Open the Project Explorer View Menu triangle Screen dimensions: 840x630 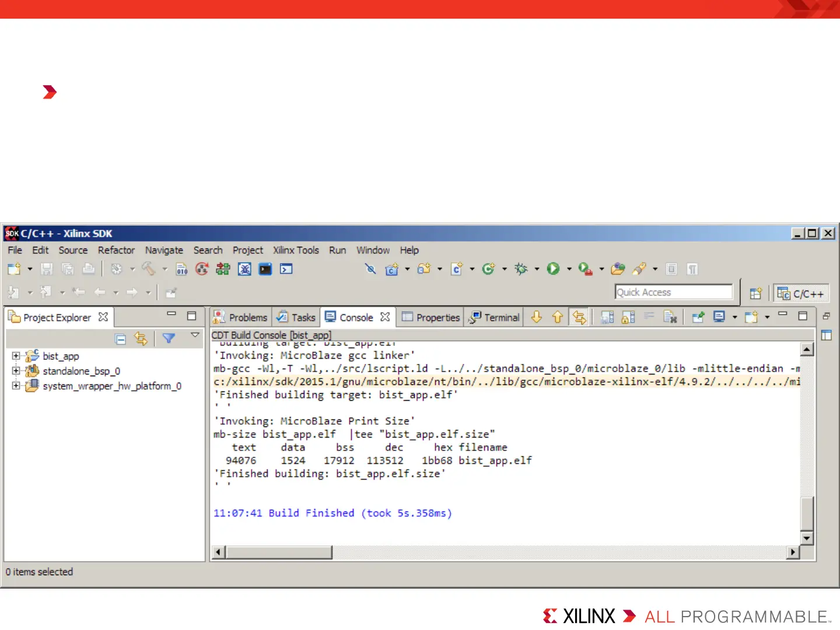pyautogui.click(x=195, y=335)
